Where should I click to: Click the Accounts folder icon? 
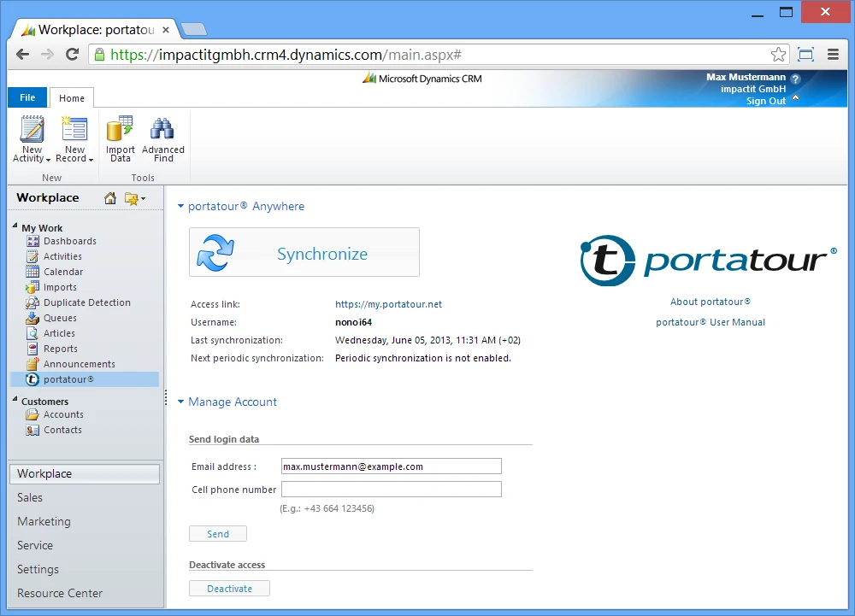coord(32,415)
